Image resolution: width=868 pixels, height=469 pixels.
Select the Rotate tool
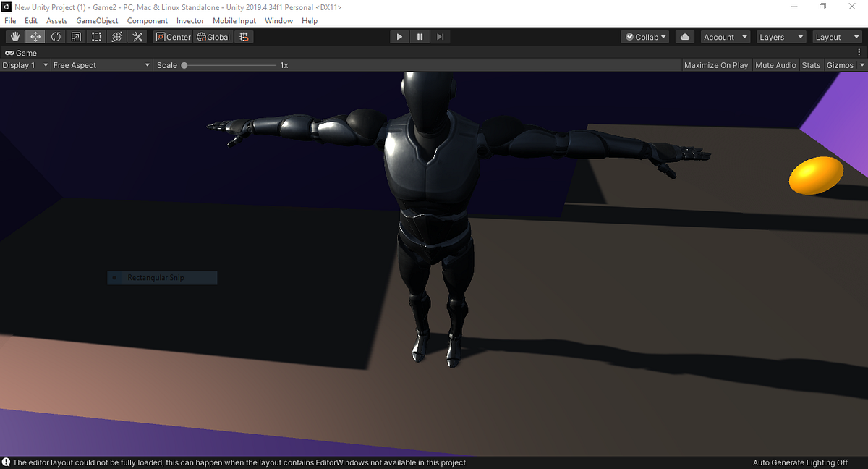[x=56, y=36]
